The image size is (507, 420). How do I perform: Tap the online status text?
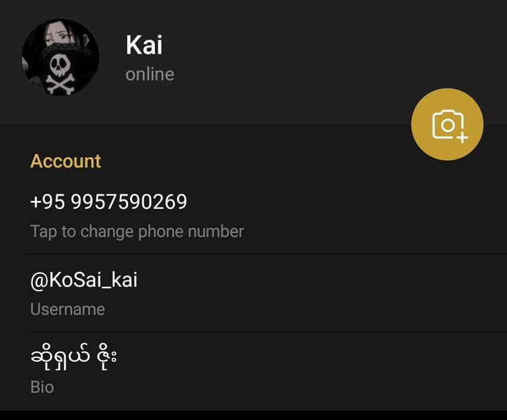coord(150,74)
